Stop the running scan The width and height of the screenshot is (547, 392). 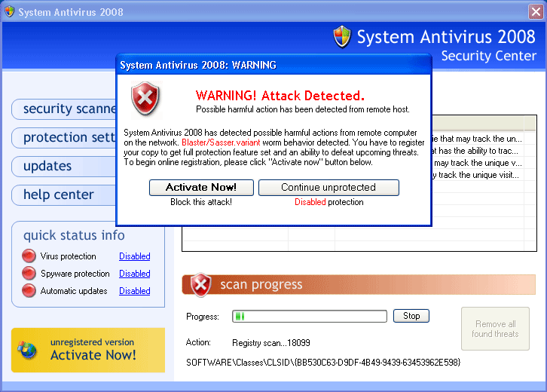411,316
